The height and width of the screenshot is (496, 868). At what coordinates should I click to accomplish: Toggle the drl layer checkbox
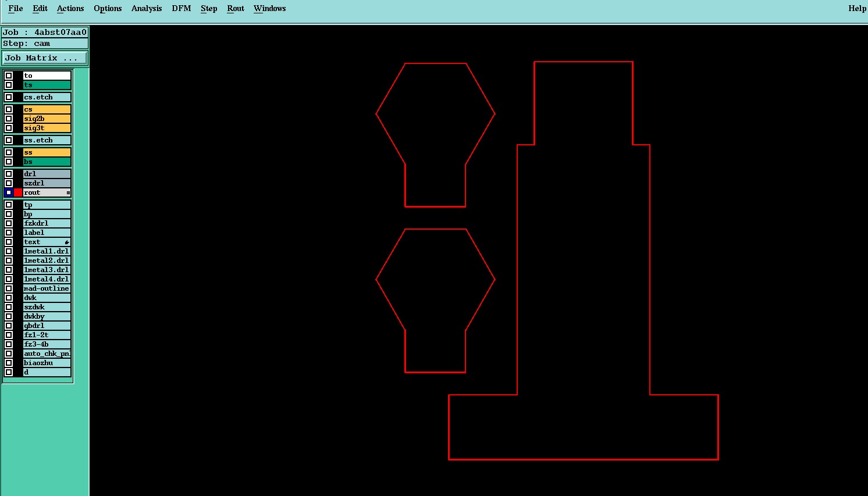[9, 174]
